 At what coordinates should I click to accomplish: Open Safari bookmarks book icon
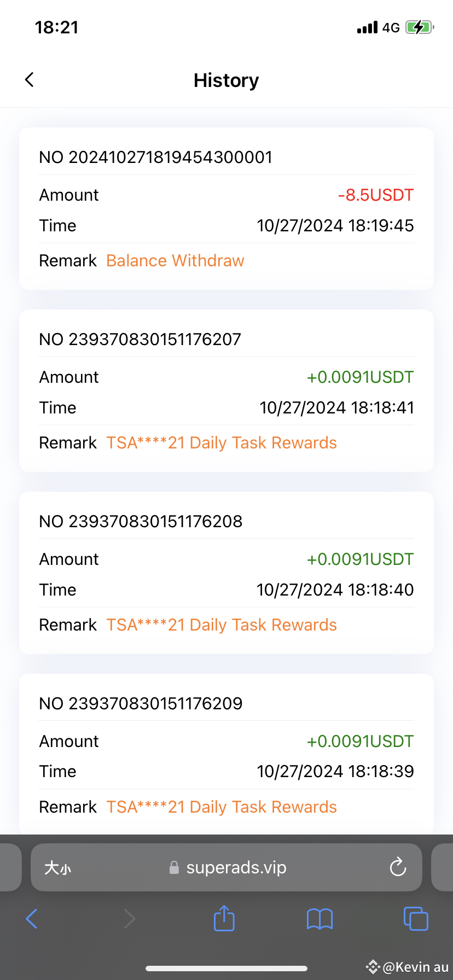(320, 919)
